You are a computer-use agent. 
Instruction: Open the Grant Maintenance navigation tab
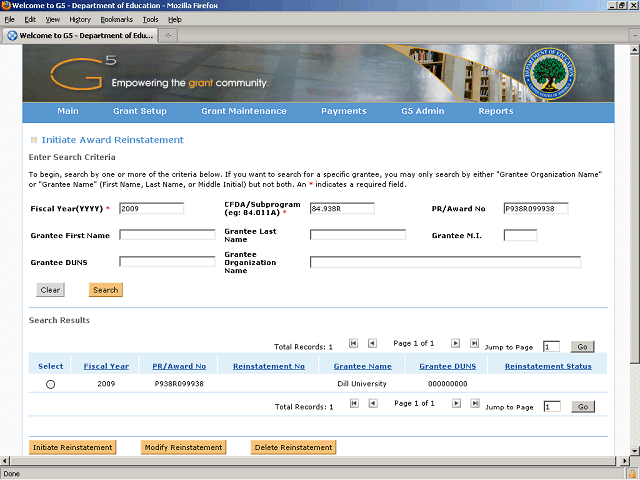click(244, 111)
